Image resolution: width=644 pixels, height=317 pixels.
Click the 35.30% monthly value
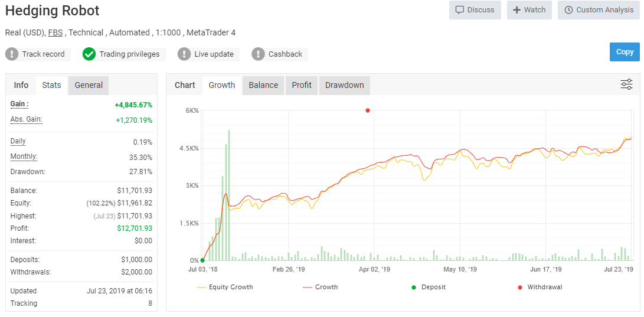[141, 157]
